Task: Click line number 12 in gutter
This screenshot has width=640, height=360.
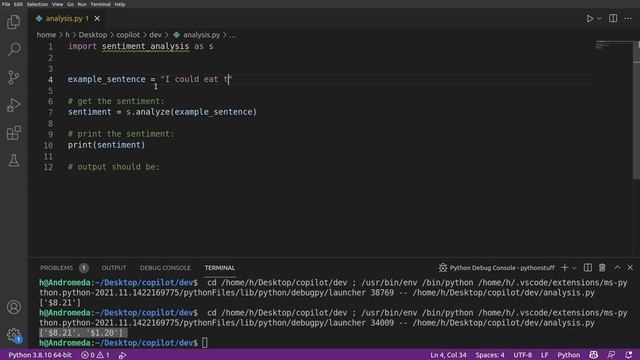Action: pyautogui.click(x=48, y=167)
